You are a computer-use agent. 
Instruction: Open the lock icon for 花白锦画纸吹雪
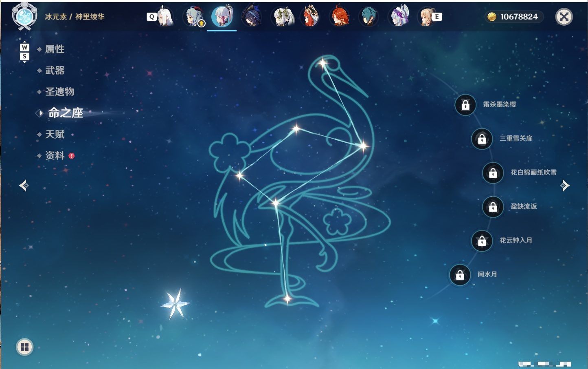[x=493, y=173]
